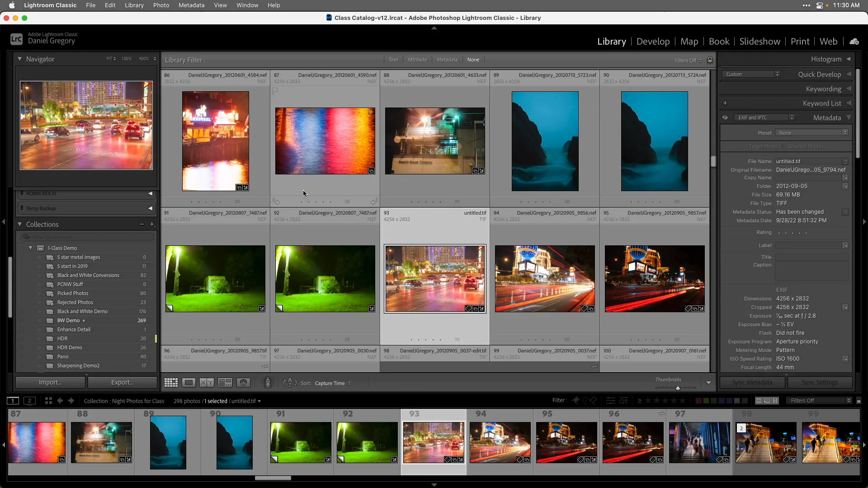Pick up the Painter spray can tool
The height and width of the screenshot is (488, 868).
(268, 383)
